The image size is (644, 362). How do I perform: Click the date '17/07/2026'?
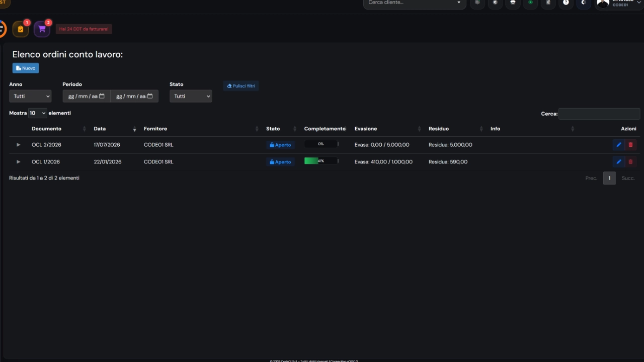107,145
